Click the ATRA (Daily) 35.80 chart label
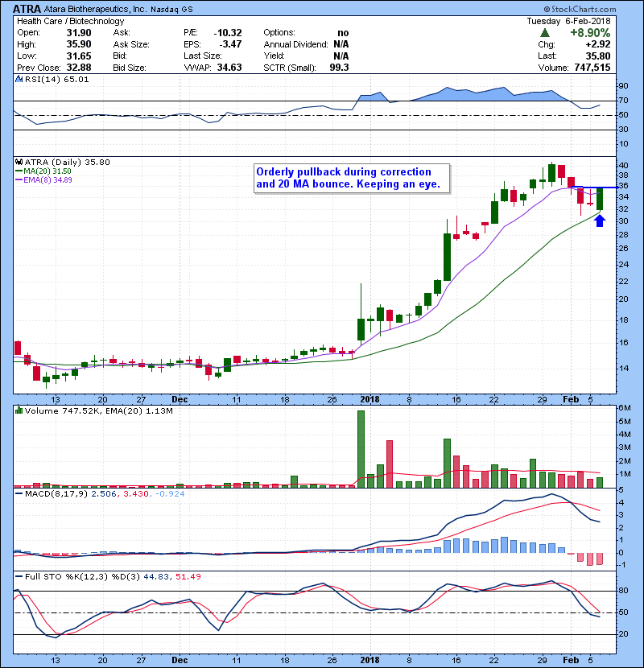The height and width of the screenshot is (668, 644). (68, 163)
